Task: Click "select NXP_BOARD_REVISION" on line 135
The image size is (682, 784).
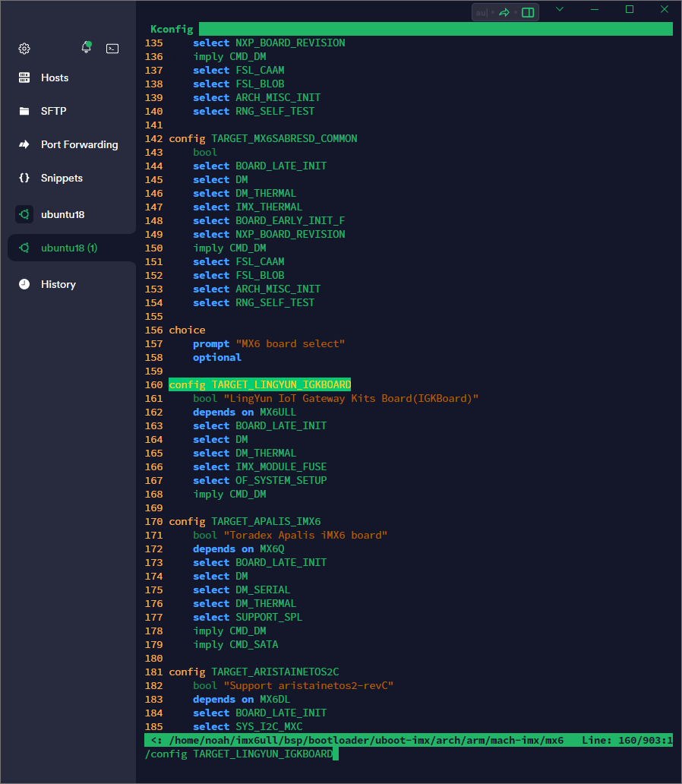Action: tap(269, 43)
